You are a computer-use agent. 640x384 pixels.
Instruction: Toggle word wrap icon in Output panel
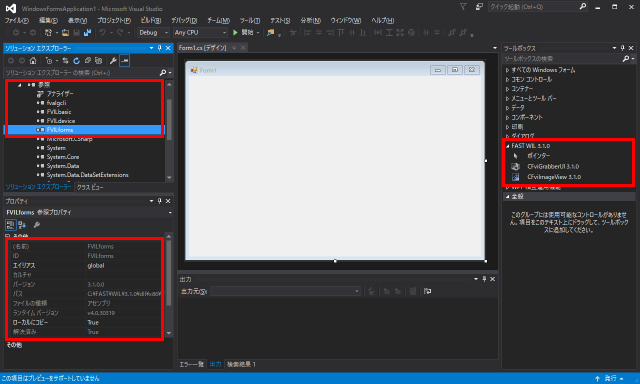[x=427, y=291]
